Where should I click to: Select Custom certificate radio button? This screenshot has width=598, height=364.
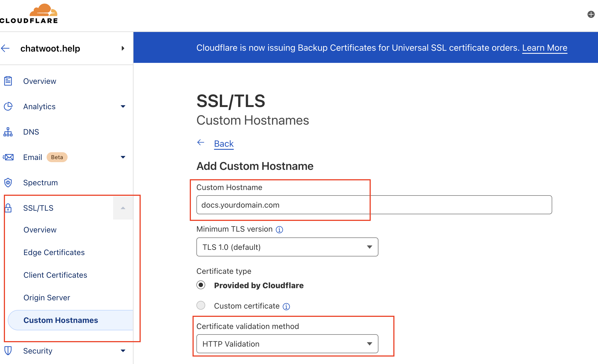[201, 306]
